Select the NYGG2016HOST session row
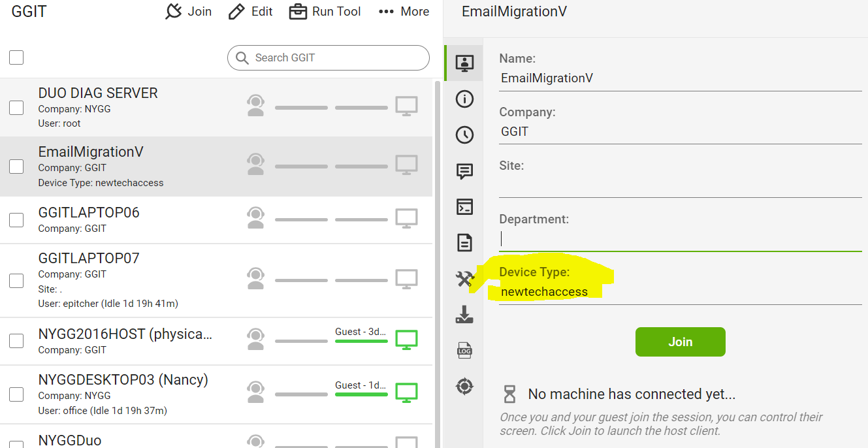This screenshot has width=868, height=448. click(x=131, y=341)
